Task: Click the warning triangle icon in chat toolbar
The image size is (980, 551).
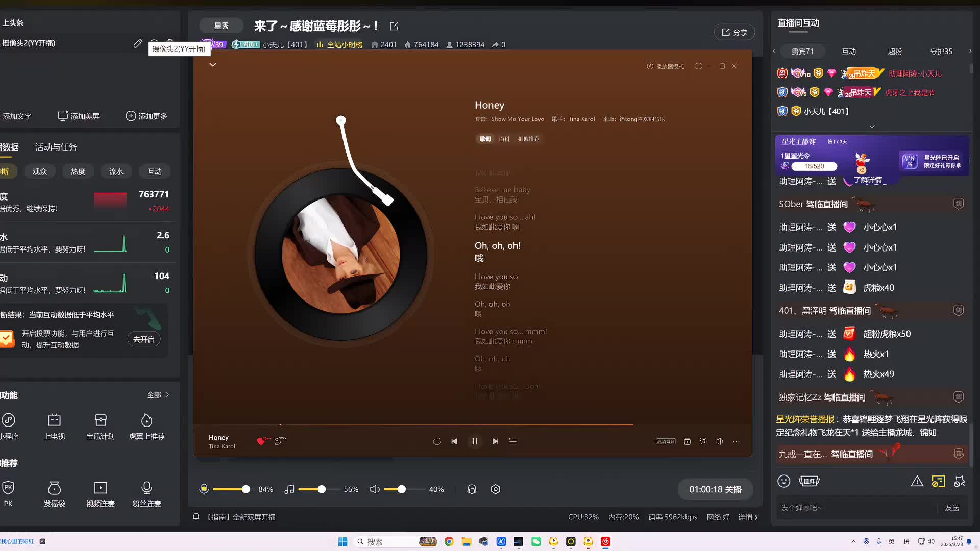Action: pos(917,481)
